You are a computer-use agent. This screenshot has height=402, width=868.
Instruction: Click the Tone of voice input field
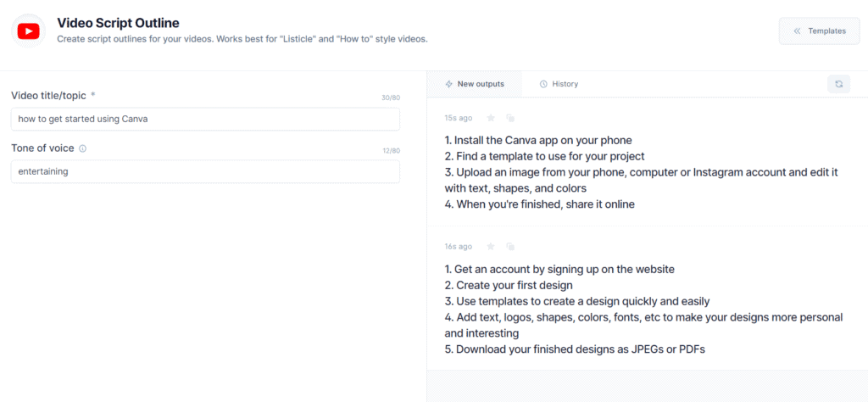click(x=205, y=171)
